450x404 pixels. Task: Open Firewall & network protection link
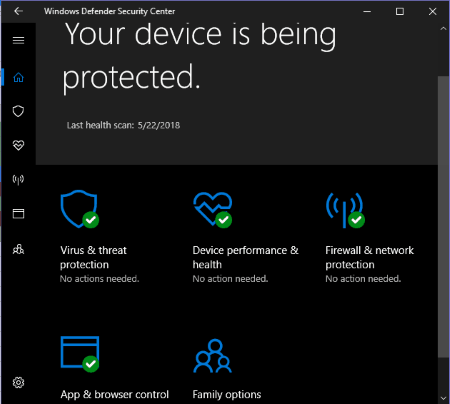click(x=369, y=257)
